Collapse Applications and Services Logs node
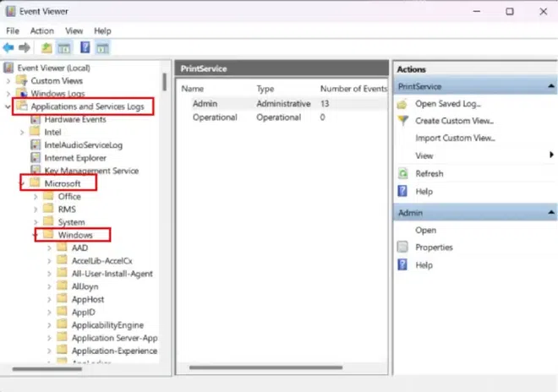 coord(8,106)
